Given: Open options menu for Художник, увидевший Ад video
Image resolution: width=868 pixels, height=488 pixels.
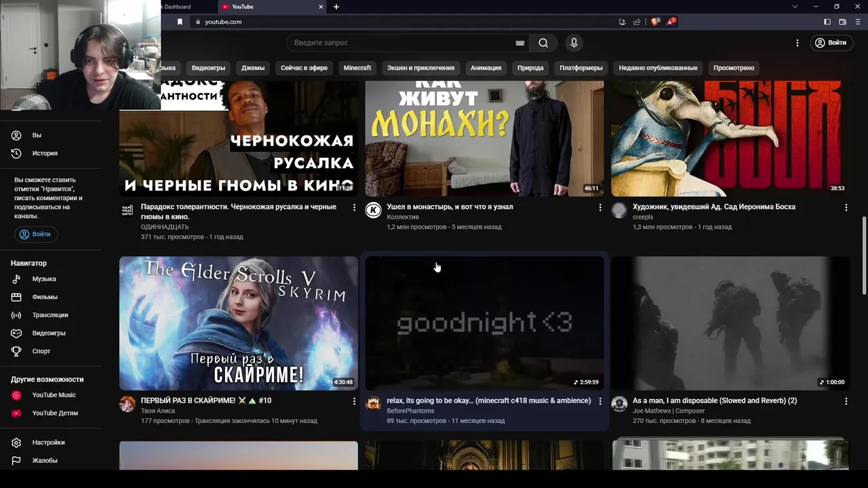Looking at the screenshot, I should pyautogui.click(x=846, y=207).
